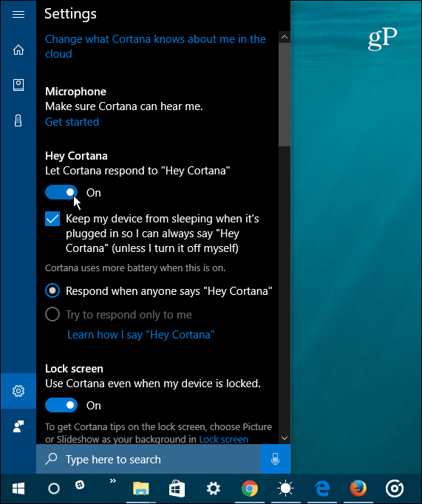Click the scrollbar up arrow
Viewport: 422px width, 504px height.
coord(285,37)
